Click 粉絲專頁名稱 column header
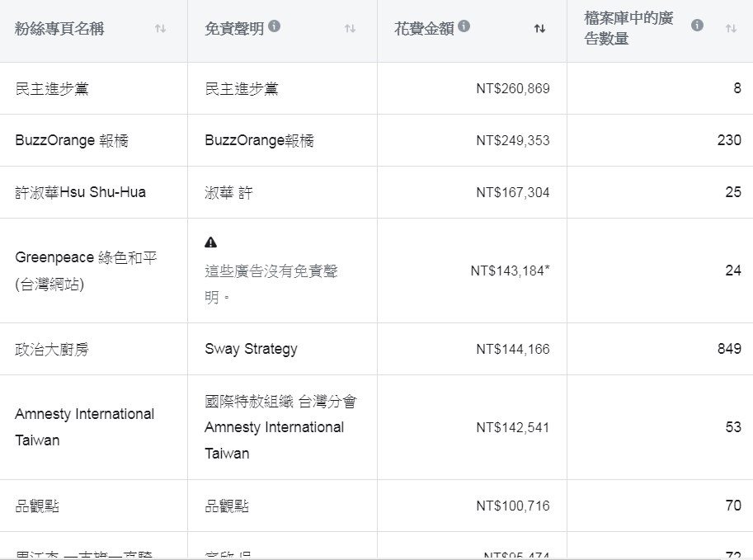This screenshot has height=560, width=753. pyautogui.click(x=59, y=29)
